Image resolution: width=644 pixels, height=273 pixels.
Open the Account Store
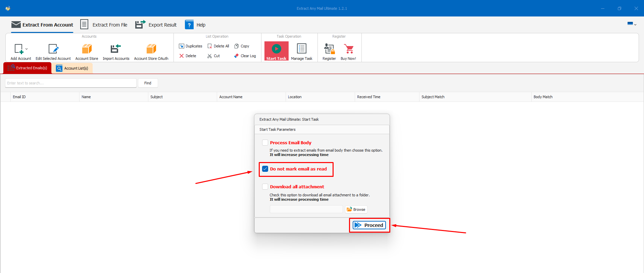[87, 49]
